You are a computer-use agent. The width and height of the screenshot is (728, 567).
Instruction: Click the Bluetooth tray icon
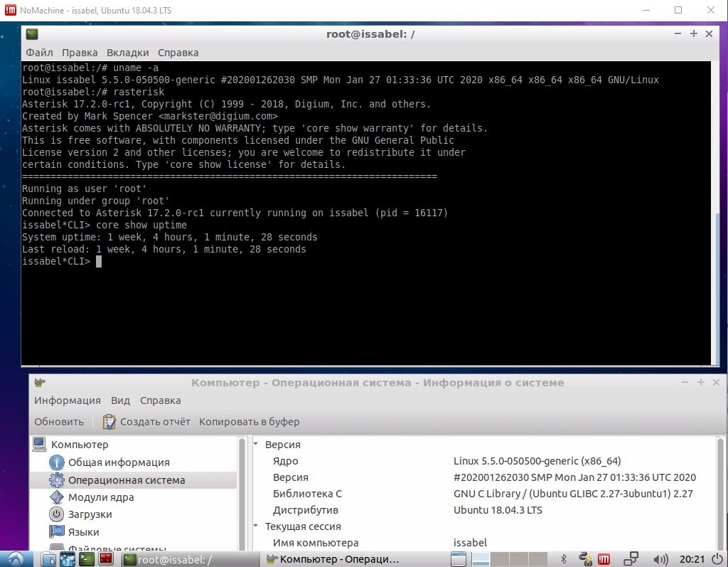pos(564,559)
